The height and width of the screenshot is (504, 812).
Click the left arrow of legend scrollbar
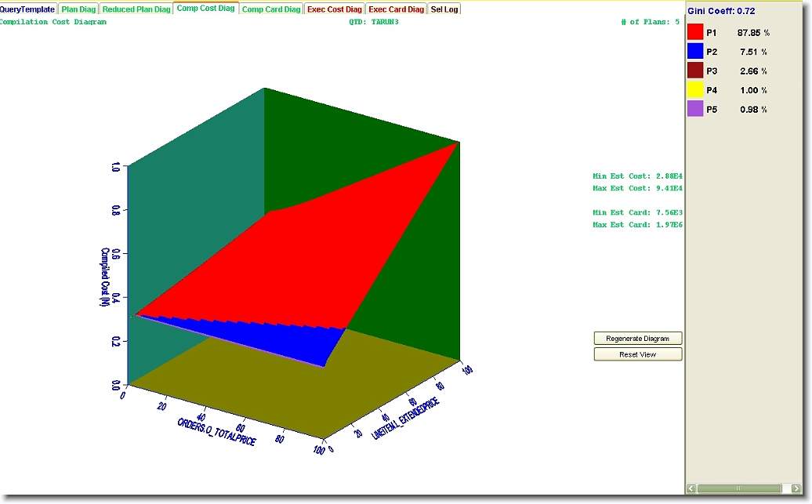click(691, 488)
